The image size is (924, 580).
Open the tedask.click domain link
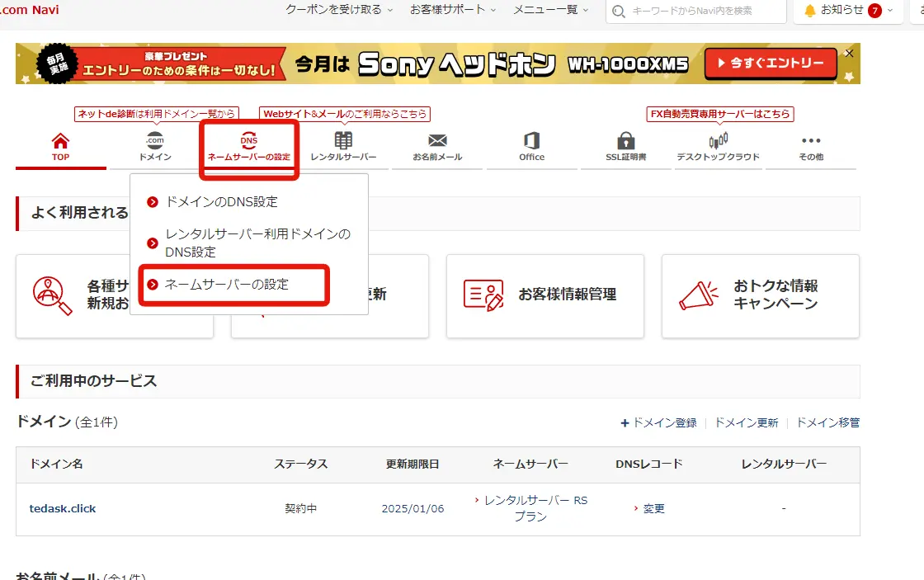(63, 508)
